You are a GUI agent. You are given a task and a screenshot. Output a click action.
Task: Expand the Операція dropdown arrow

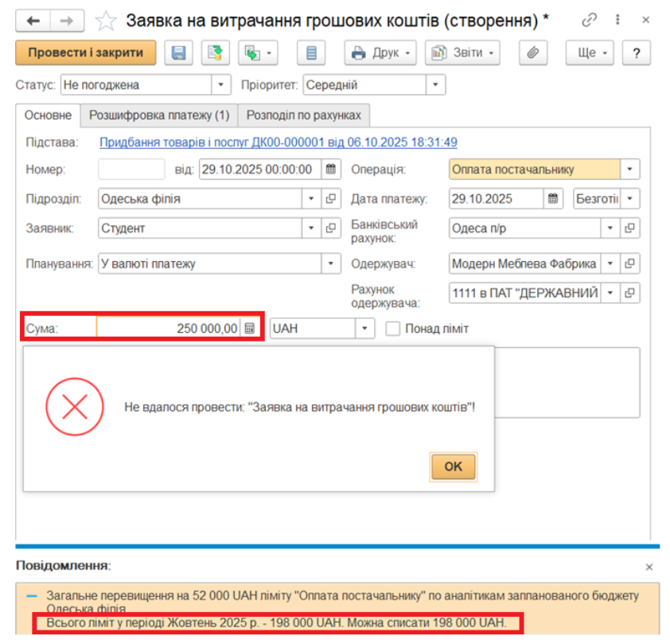(x=630, y=170)
